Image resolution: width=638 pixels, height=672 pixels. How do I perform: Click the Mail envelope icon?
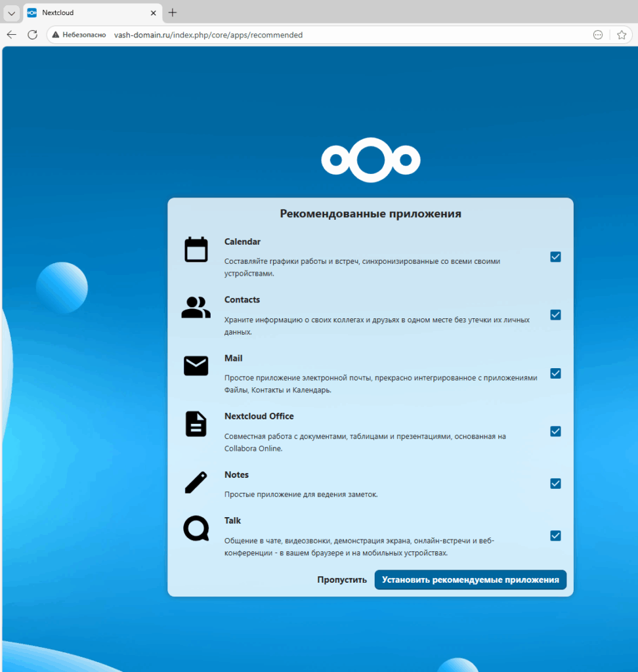[196, 366]
